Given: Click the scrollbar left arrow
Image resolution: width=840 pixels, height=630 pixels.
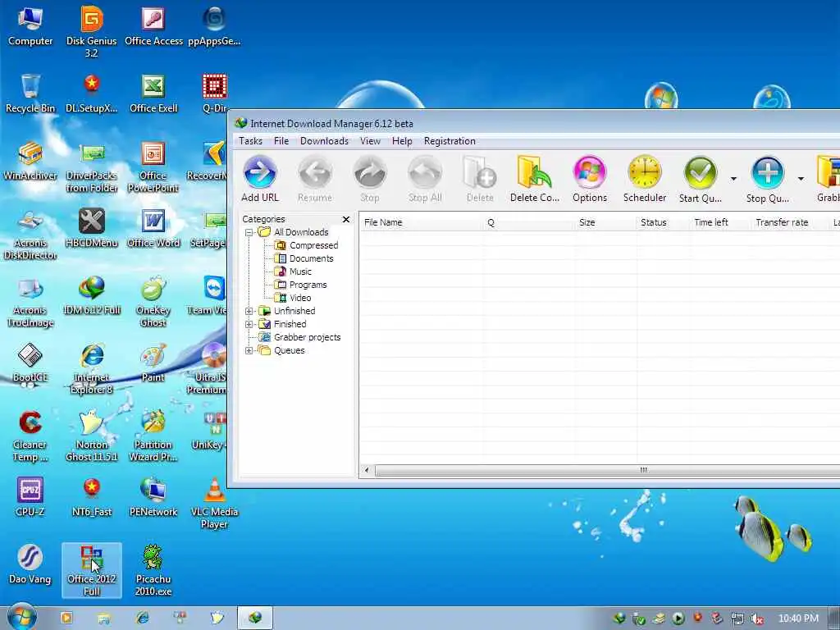Looking at the screenshot, I should 367,470.
